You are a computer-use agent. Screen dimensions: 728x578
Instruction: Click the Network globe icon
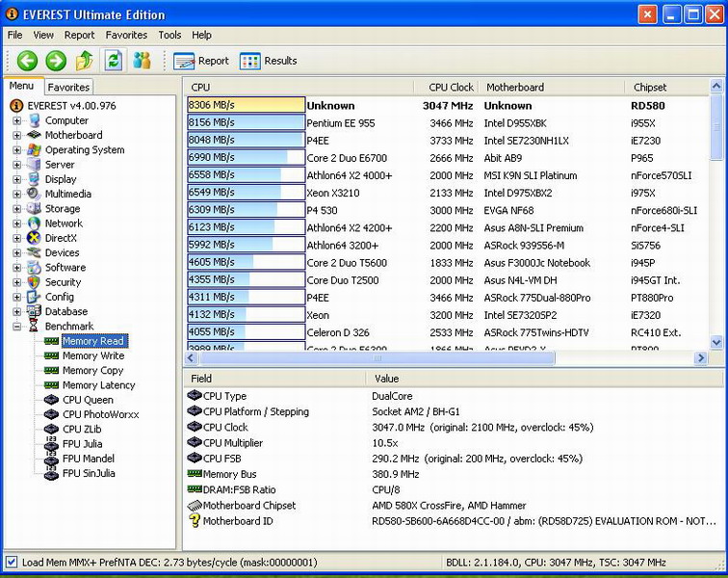click(x=34, y=223)
